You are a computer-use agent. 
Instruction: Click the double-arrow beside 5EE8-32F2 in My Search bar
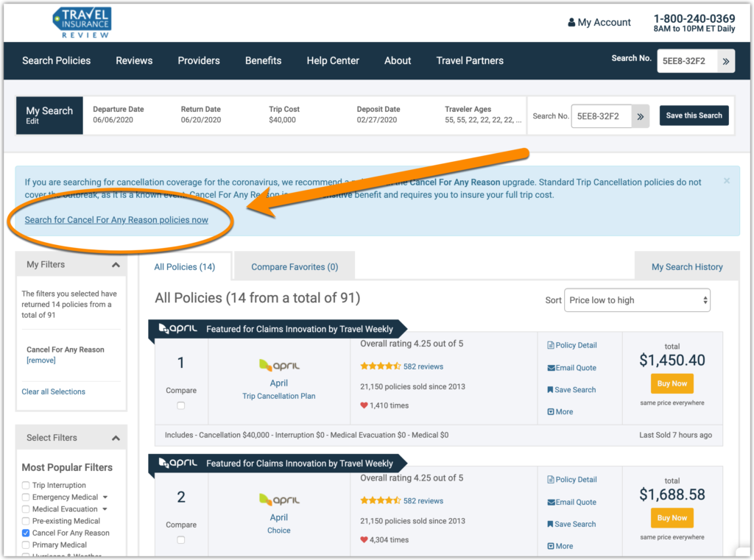pos(641,116)
